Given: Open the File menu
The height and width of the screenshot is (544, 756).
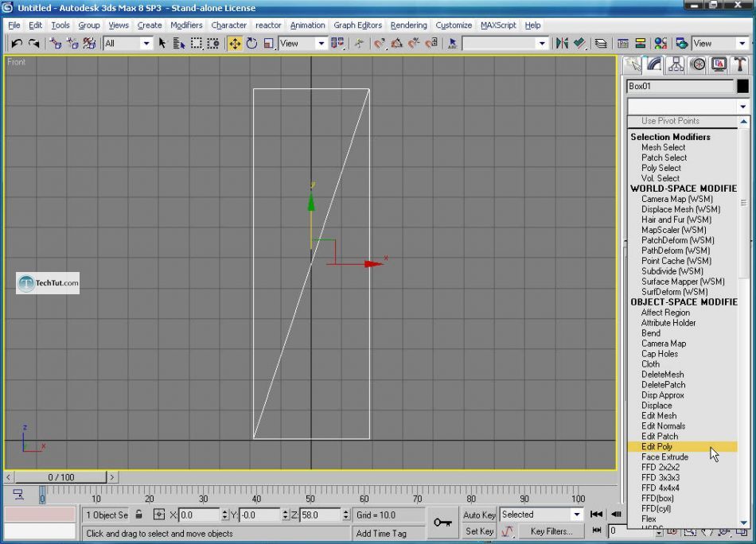Looking at the screenshot, I should [x=14, y=25].
